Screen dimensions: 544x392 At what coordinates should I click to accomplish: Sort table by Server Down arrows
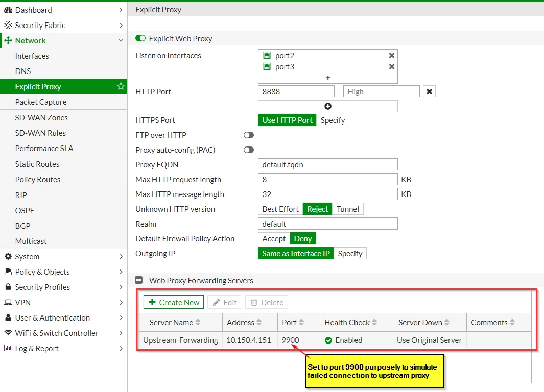tap(447, 323)
